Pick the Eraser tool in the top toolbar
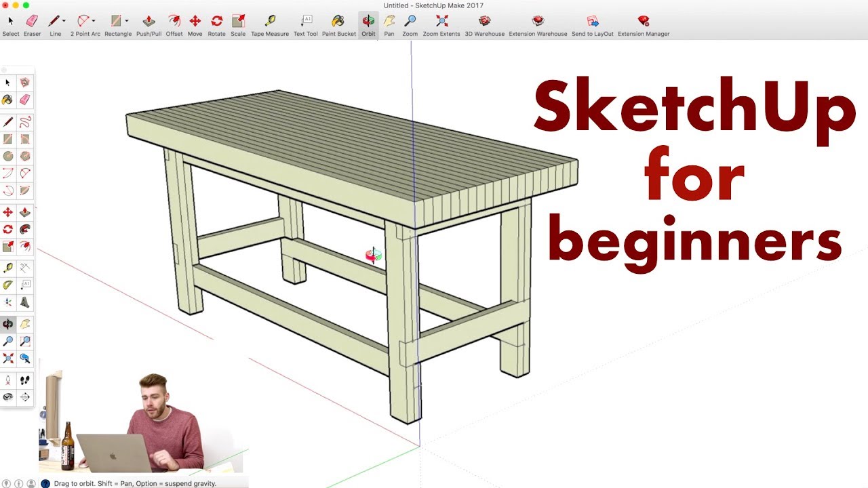 click(x=32, y=25)
